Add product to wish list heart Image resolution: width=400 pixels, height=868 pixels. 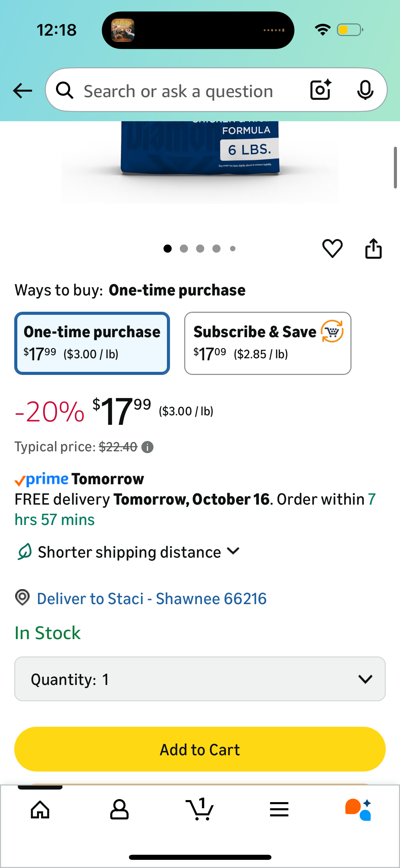coord(332,248)
